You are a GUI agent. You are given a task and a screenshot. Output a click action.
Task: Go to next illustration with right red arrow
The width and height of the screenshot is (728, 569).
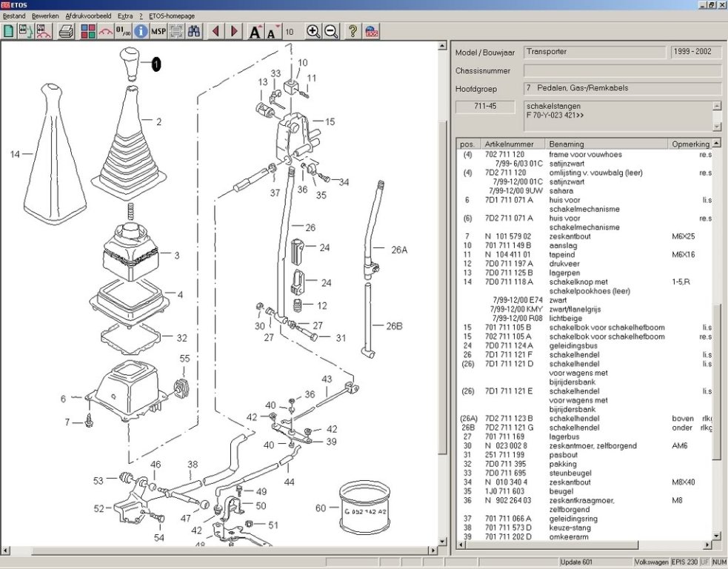[x=235, y=31]
